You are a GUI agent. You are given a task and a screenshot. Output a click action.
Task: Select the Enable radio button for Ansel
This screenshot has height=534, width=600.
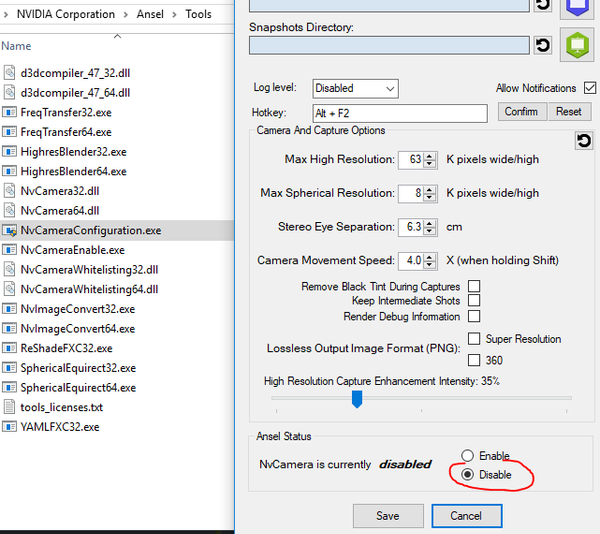tap(467, 456)
